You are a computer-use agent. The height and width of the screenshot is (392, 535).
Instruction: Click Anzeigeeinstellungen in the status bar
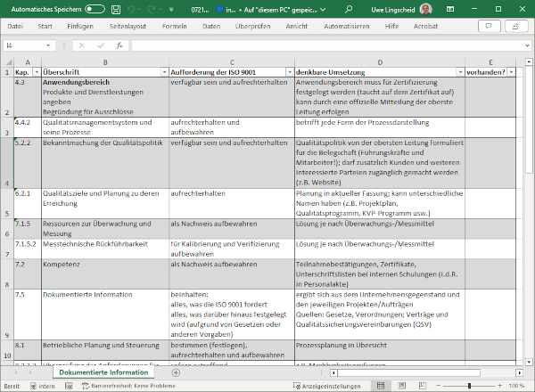click(331, 386)
